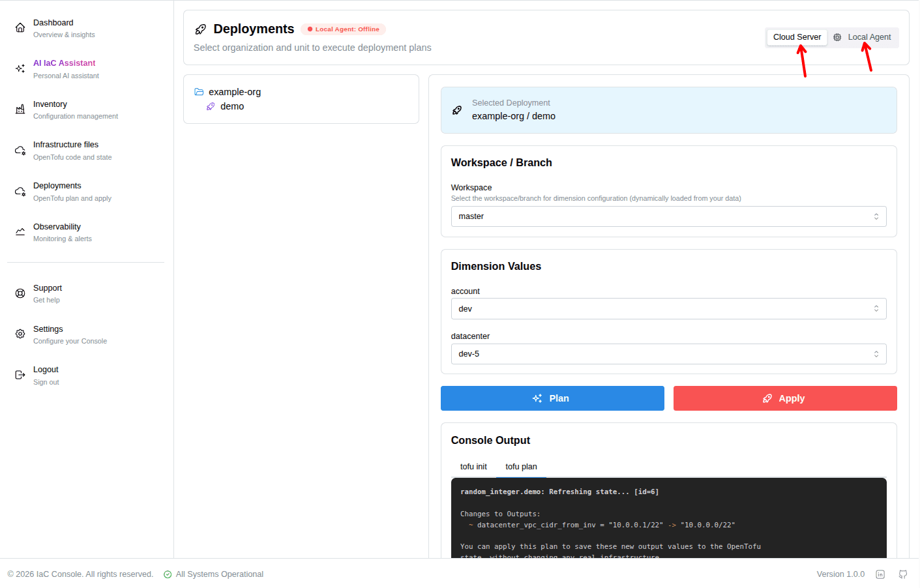View the tofu plan output tab
Screen dimensions: 920x588
coord(521,466)
